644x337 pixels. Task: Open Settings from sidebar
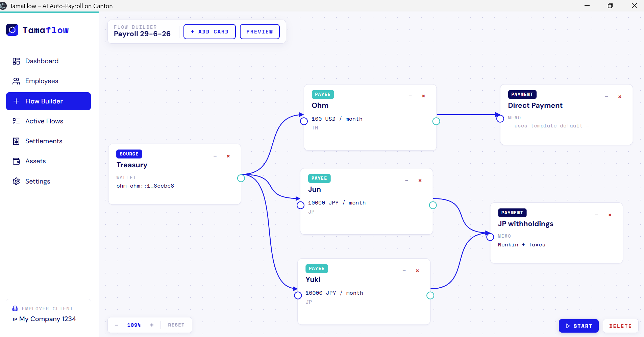coord(48,181)
